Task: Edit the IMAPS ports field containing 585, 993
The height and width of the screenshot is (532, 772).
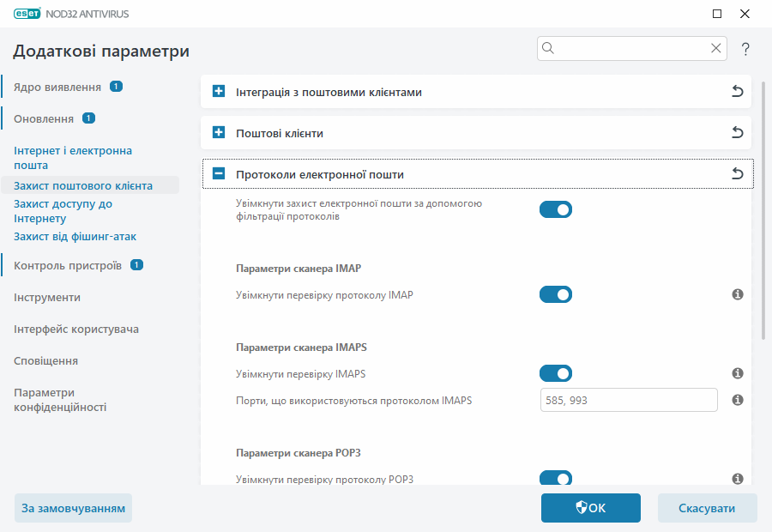Action: click(x=629, y=399)
